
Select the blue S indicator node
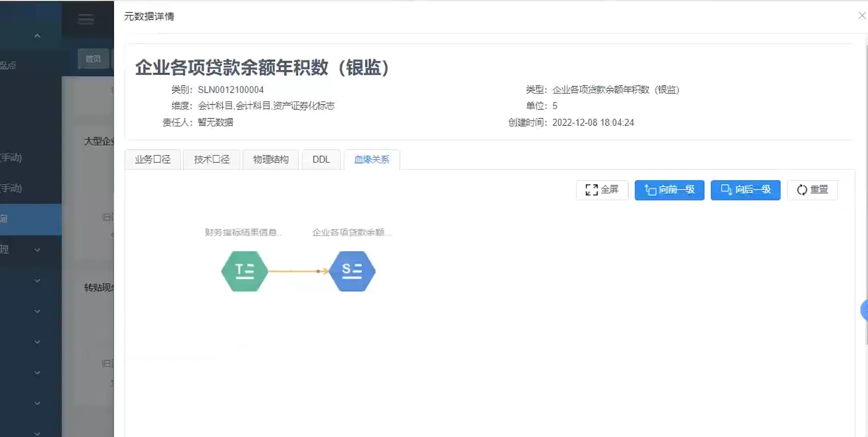click(352, 271)
